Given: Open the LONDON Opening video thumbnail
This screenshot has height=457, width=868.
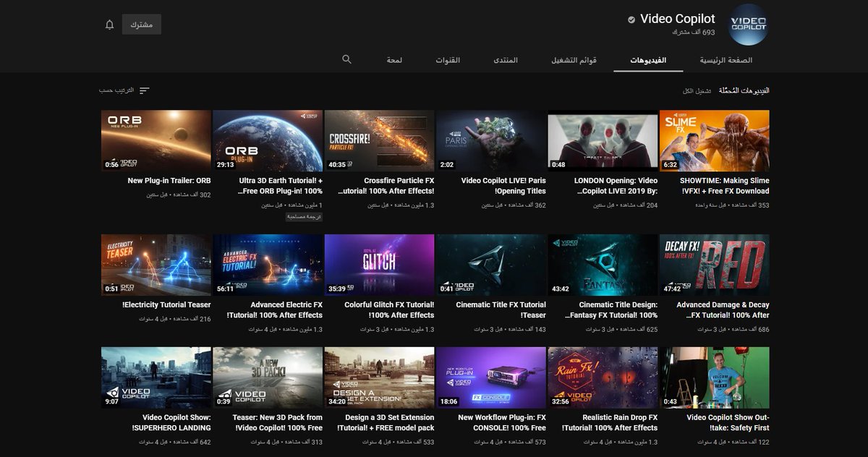Looking at the screenshot, I should coord(603,140).
